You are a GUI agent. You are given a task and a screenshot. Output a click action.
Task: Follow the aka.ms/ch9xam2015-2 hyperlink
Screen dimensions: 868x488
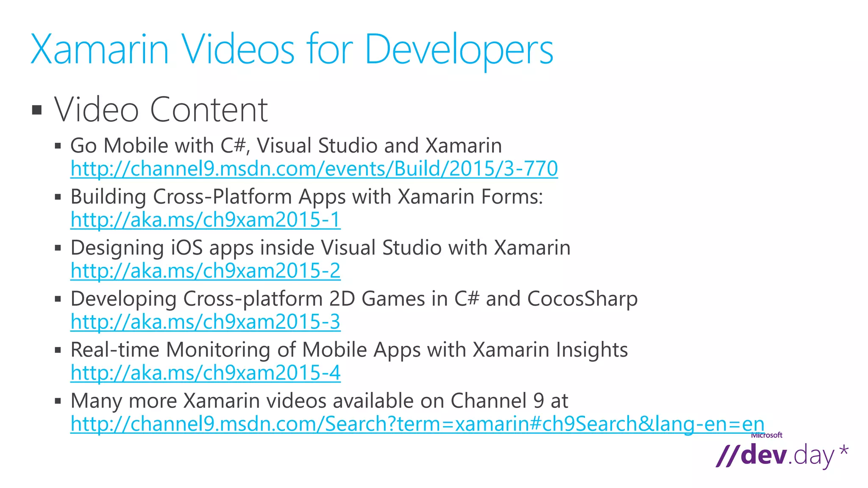[206, 271]
